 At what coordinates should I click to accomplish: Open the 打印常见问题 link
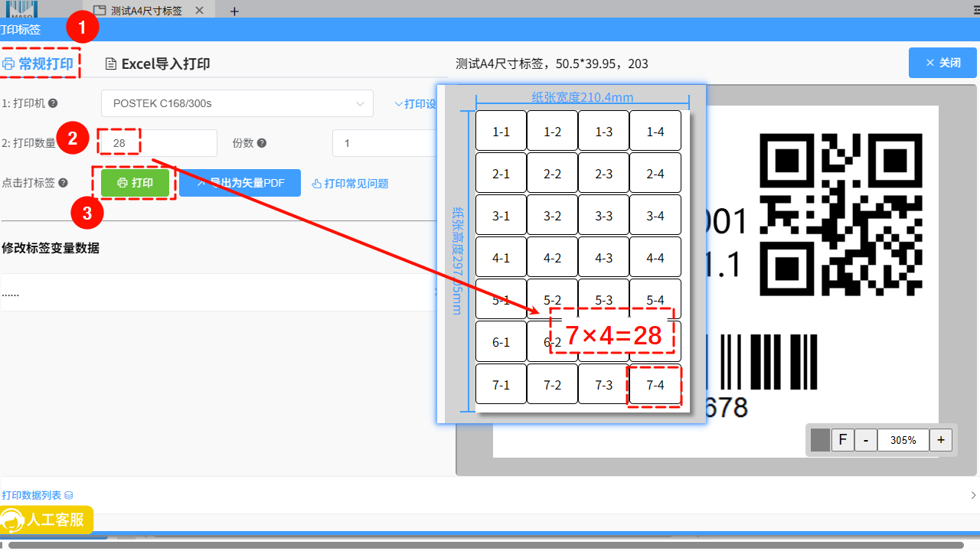(350, 184)
